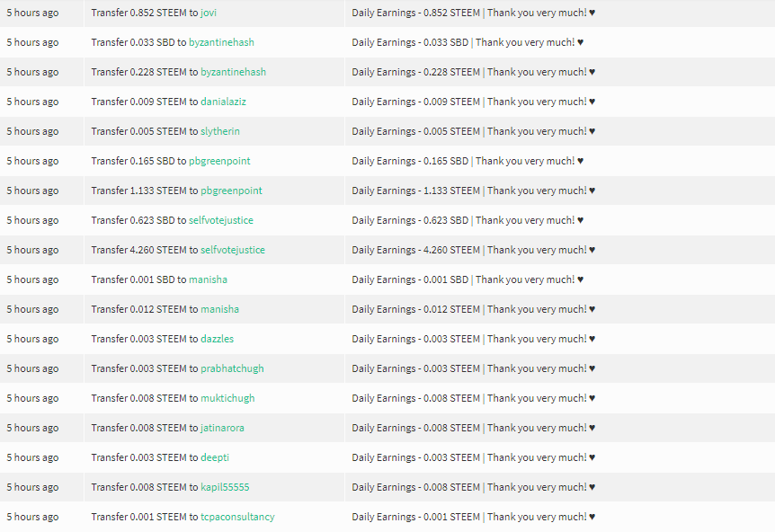The image size is (775, 532).
Task: Select memo 'Daily Earnings - 0.001 STEEM'
Action: click(x=415, y=517)
